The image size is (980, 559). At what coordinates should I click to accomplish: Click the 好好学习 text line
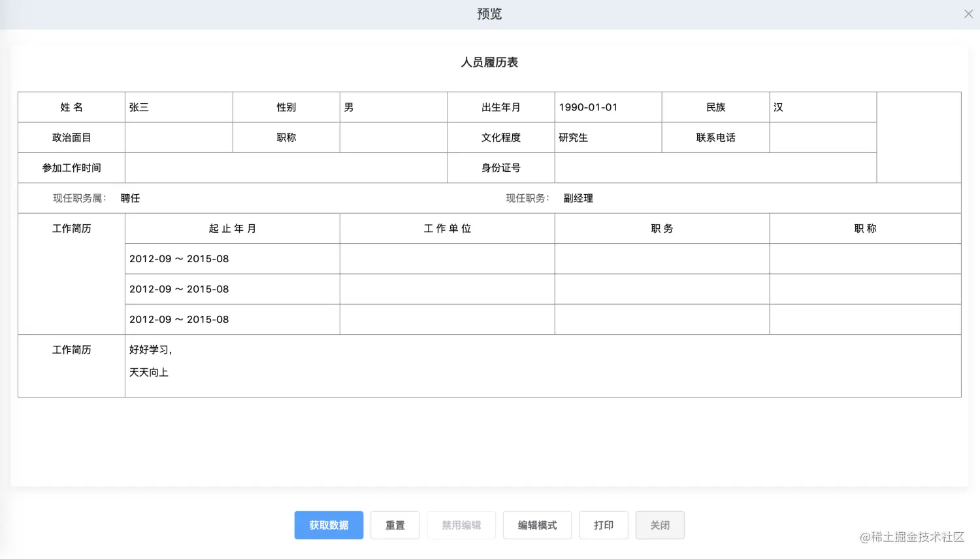(150, 350)
